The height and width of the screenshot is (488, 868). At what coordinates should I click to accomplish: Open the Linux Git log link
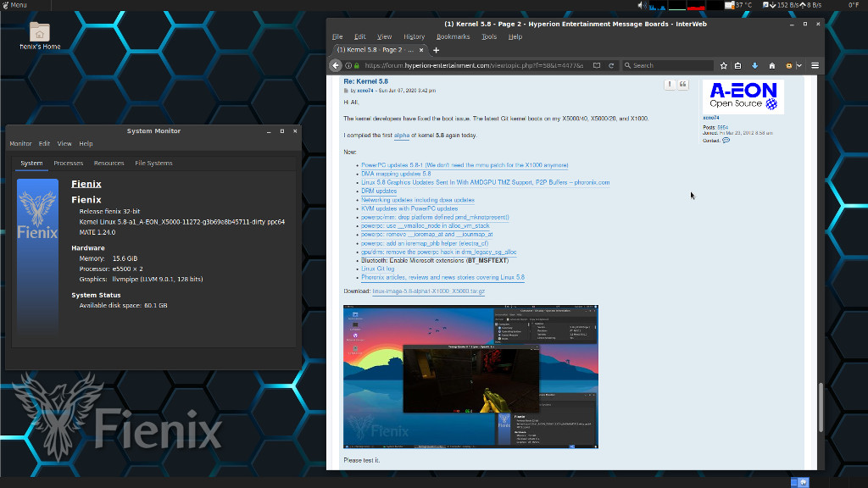pos(377,269)
